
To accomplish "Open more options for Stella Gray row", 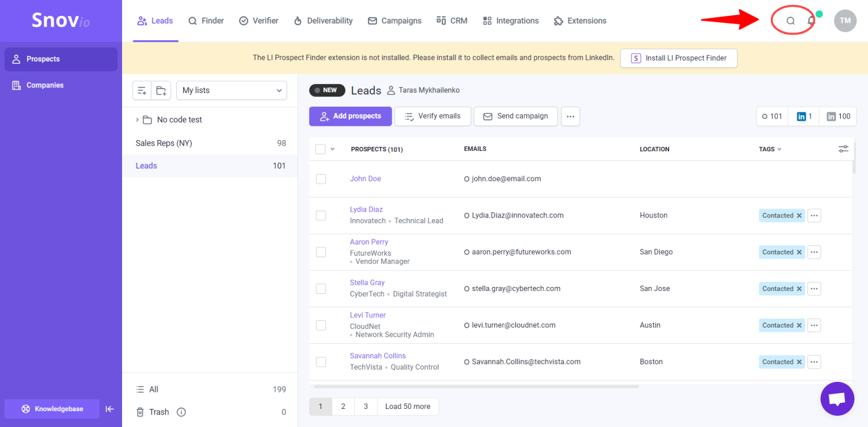I will pos(814,289).
